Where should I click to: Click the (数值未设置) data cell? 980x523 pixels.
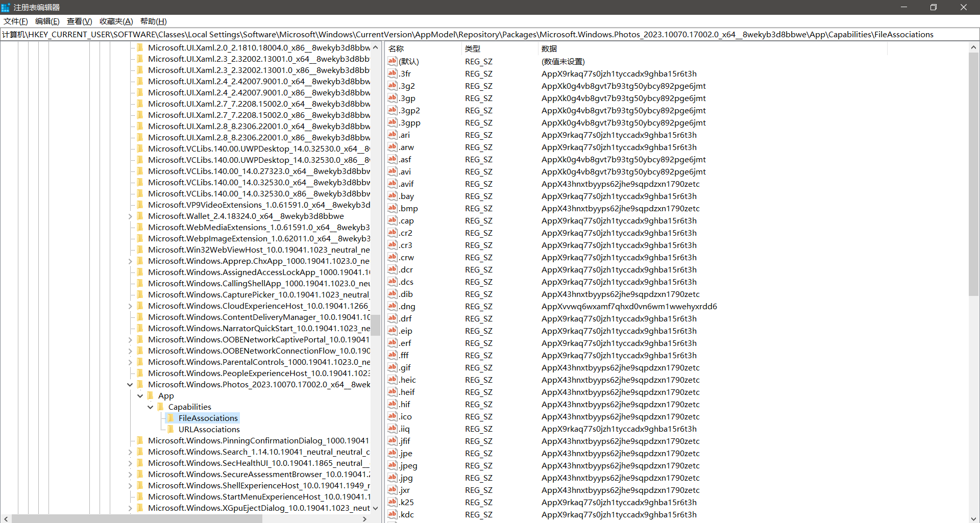[x=563, y=61]
